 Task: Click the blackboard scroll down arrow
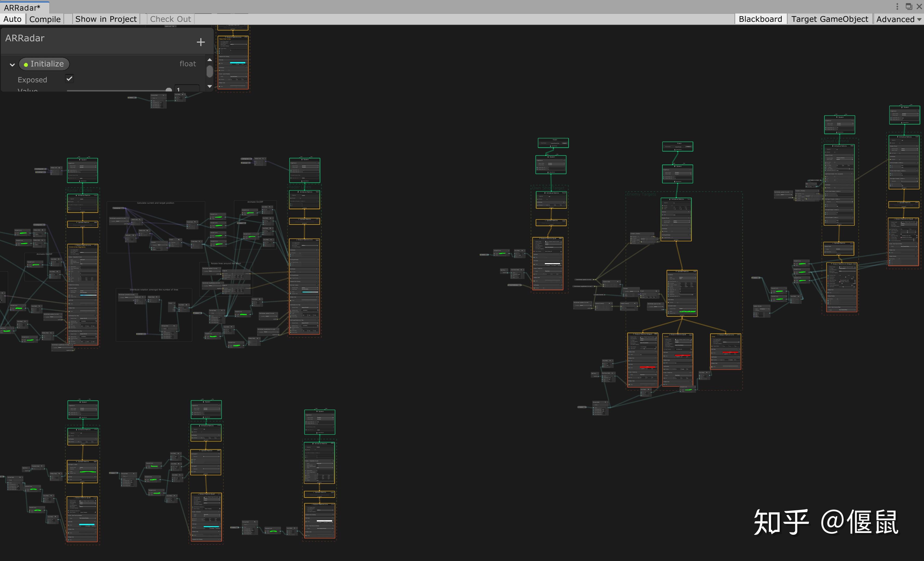point(210,86)
